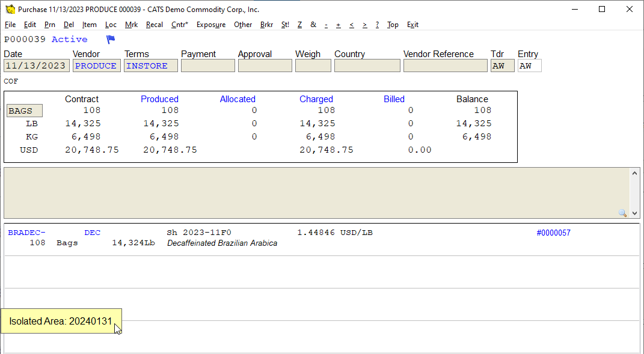
Task: Click notes scrollbar down arrow
Action: click(x=634, y=213)
